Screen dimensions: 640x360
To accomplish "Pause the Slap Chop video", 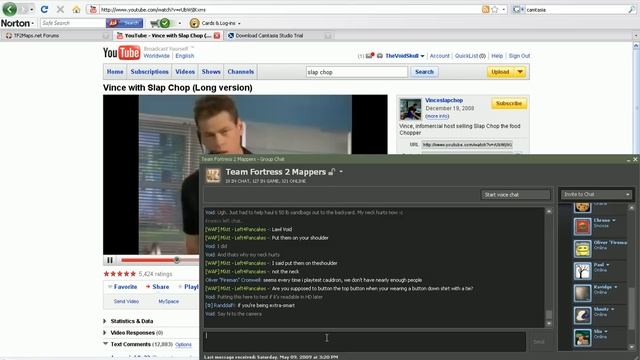I will (x=110, y=260).
